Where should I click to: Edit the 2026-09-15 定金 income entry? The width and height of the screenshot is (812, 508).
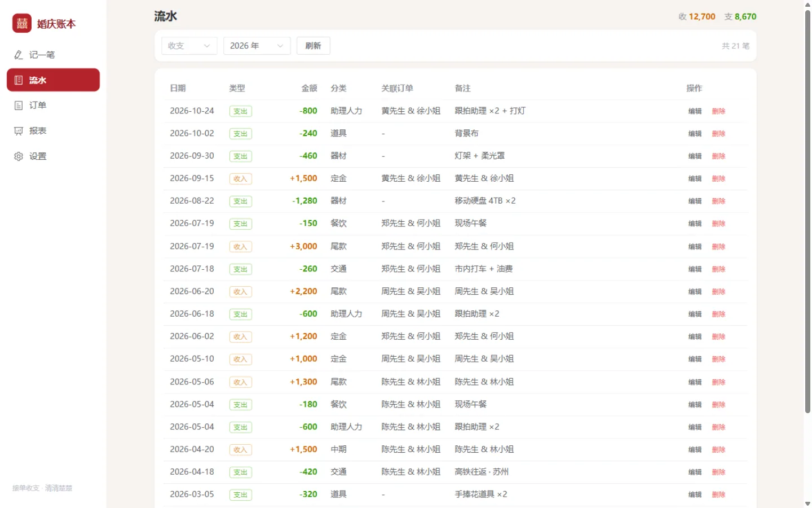pos(695,179)
